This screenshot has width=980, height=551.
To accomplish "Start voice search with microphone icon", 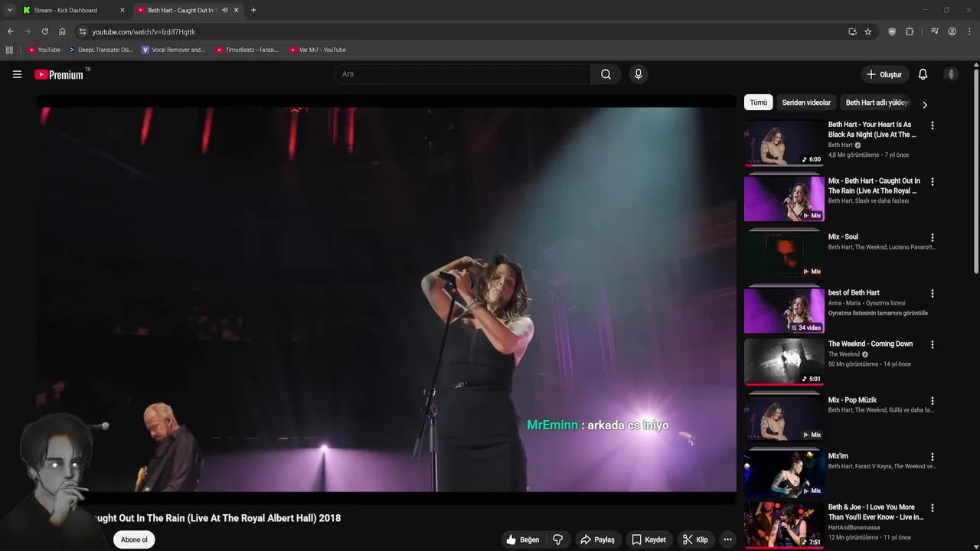I will tap(638, 74).
